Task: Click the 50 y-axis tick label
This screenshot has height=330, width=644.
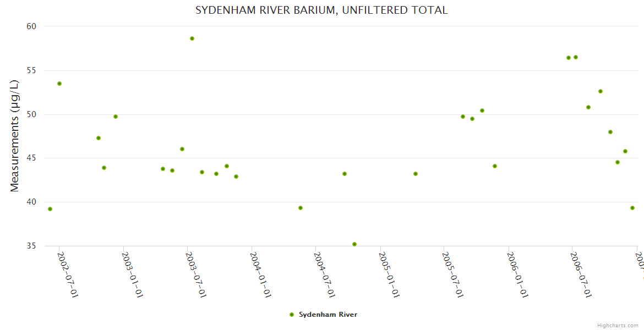Action: (31, 114)
